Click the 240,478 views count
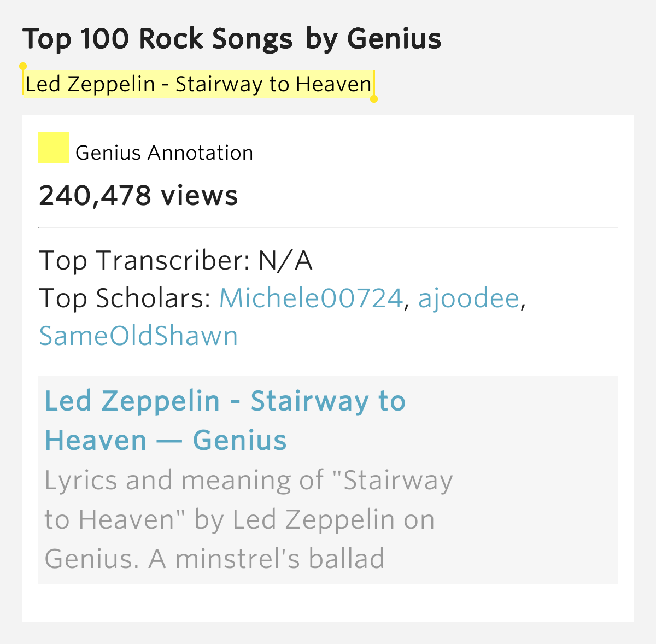 pos(138,196)
